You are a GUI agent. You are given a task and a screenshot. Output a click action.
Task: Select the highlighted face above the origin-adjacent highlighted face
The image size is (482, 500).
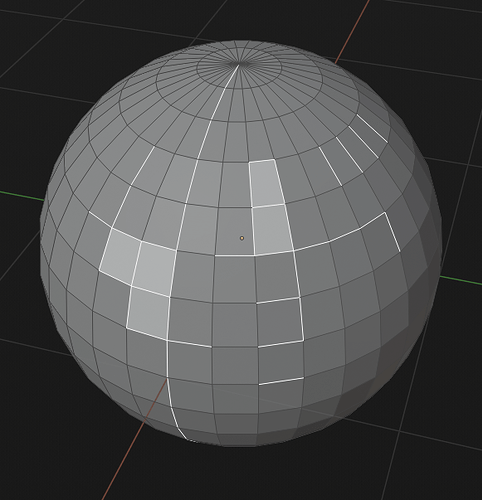click(x=266, y=183)
